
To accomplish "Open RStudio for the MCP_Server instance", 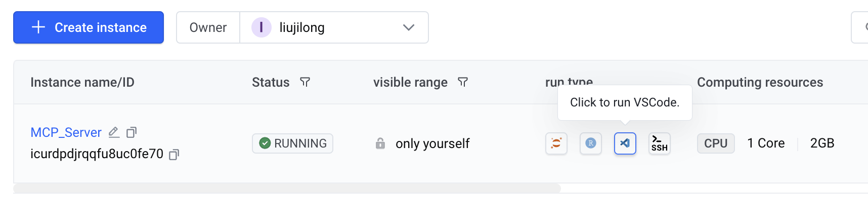I will pos(590,143).
